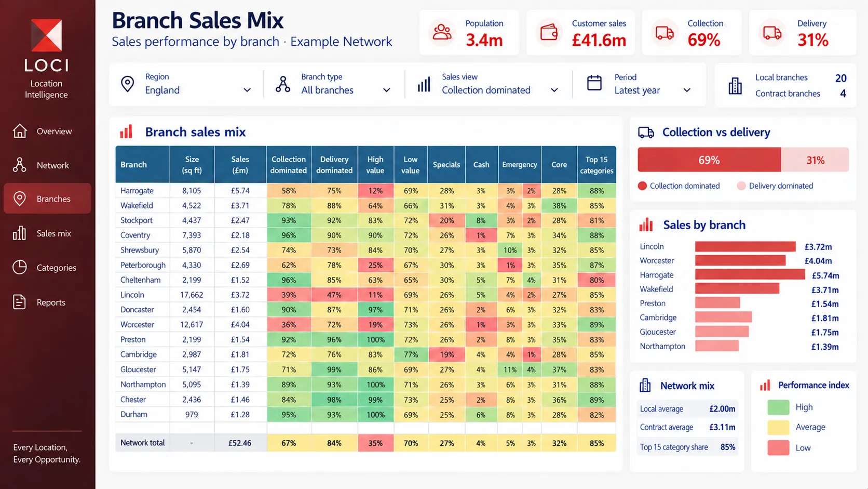Click the Region map pin icon

click(127, 84)
